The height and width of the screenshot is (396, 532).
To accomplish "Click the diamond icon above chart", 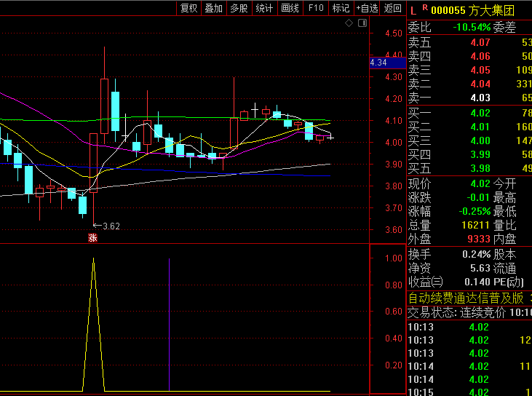I will [349, 23].
